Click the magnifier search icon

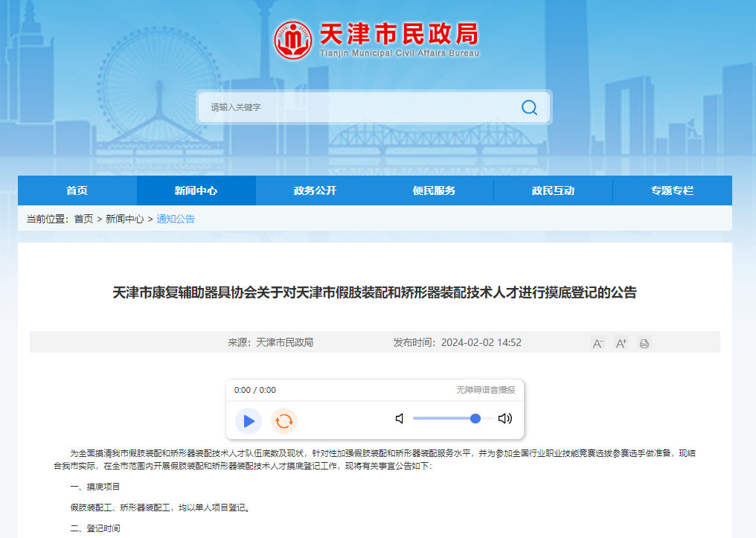(x=529, y=107)
